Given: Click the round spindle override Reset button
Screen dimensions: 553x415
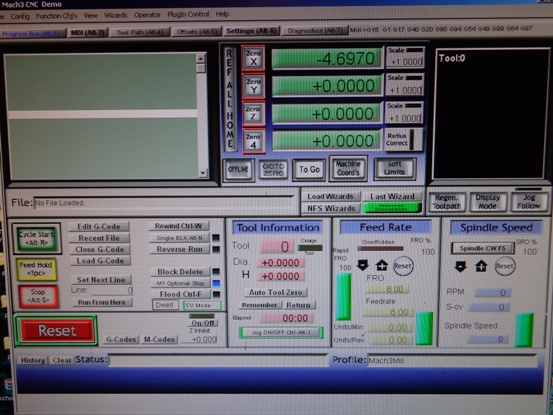Looking at the screenshot, I should (505, 266).
